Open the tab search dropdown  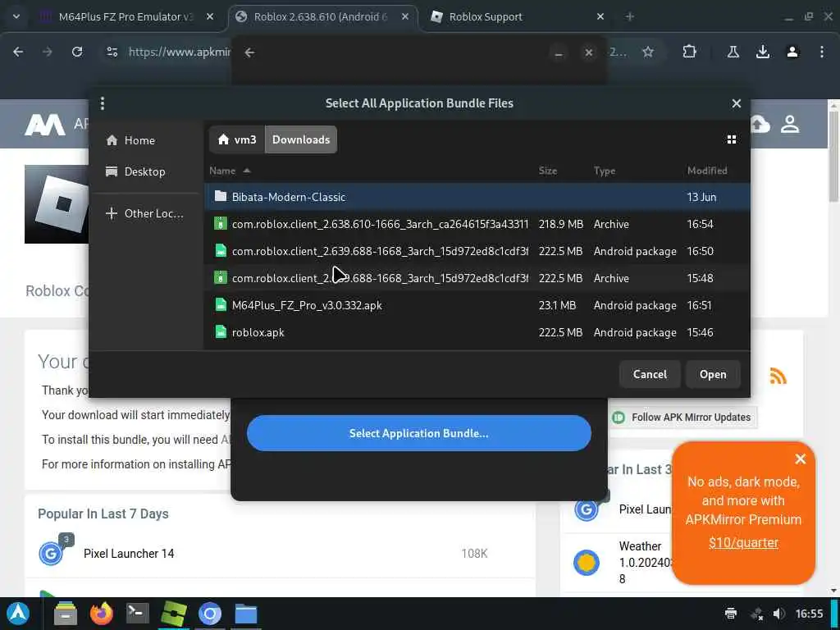[x=16, y=16]
